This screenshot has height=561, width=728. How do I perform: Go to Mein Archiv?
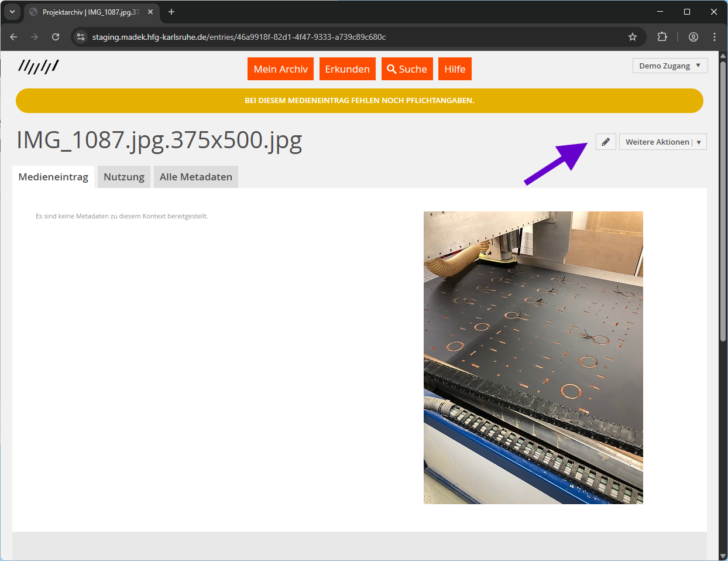click(x=280, y=69)
